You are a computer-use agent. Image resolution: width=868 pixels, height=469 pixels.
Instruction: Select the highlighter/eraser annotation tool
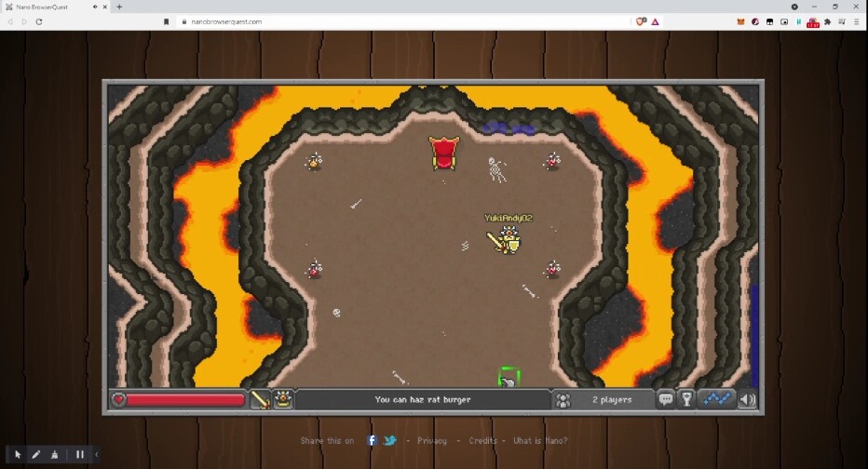click(x=54, y=455)
